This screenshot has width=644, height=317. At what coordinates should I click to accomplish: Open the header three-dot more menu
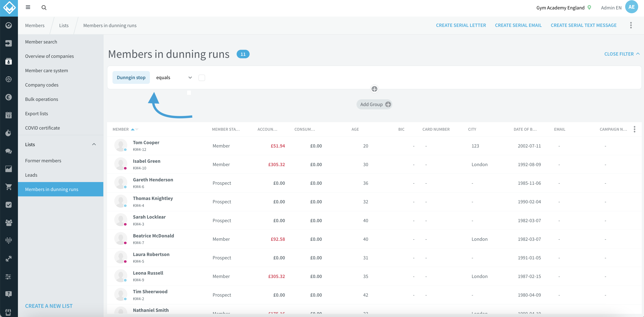coord(631,25)
